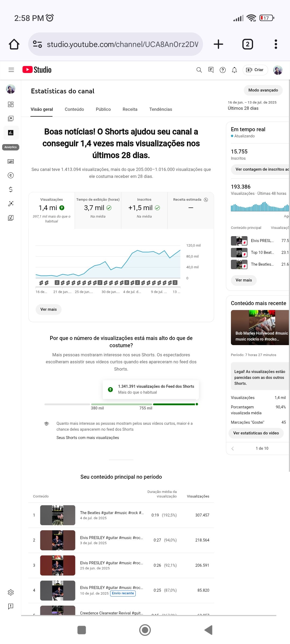Screen dimensions: 290x644
Task: Open Elvis PRESLEY thumbnail dated 3 de jul.
Action: click(x=58, y=540)
